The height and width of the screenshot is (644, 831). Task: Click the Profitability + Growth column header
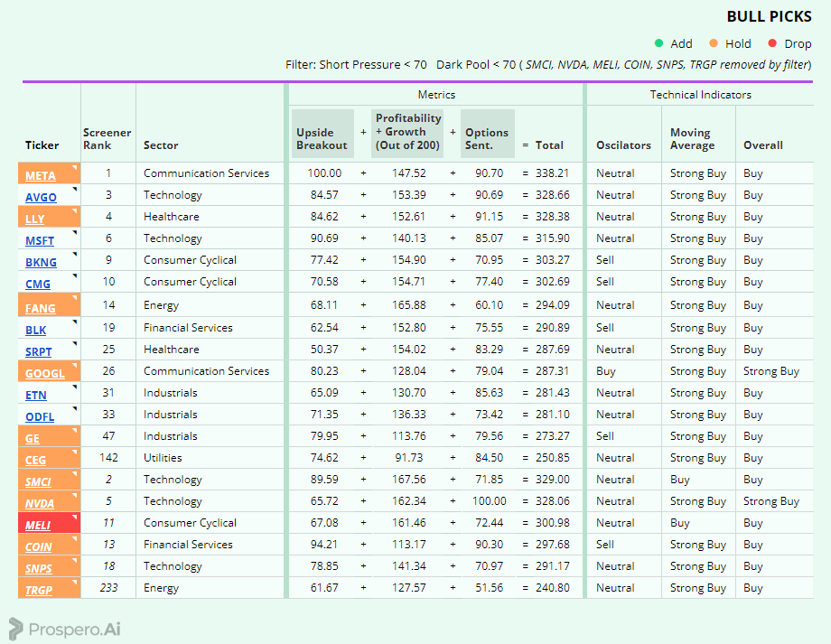click(407, 134)
